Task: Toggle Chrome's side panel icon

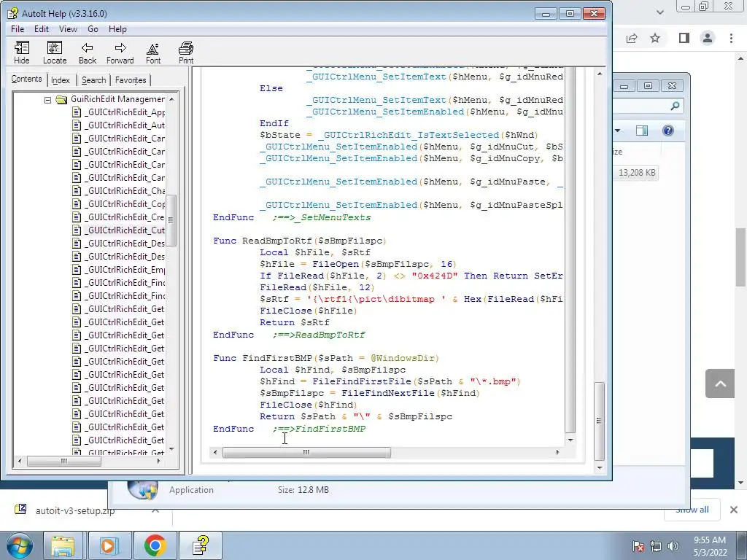Action: 684,38
